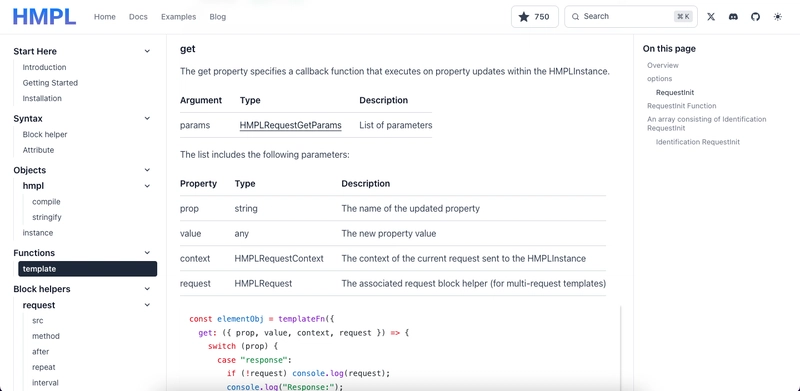This screenshot has height=391, width=800.
Task: Click the magnifier icon in Search
Action: tap(576, 16)
